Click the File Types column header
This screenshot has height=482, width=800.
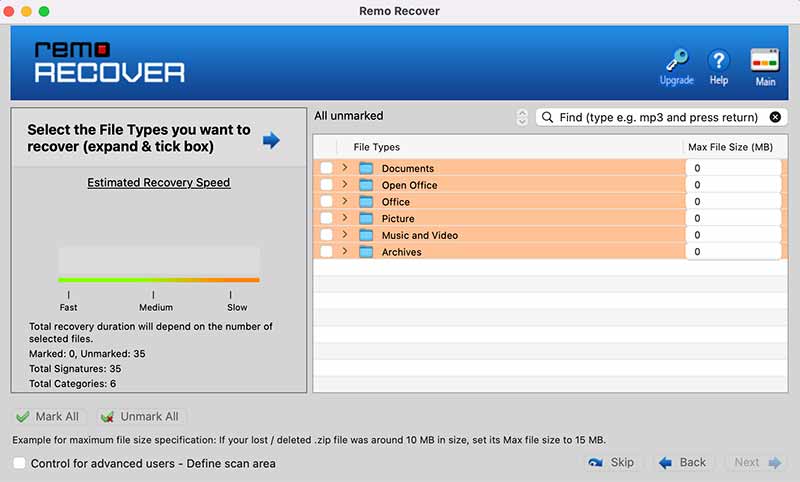click(376, 147)
